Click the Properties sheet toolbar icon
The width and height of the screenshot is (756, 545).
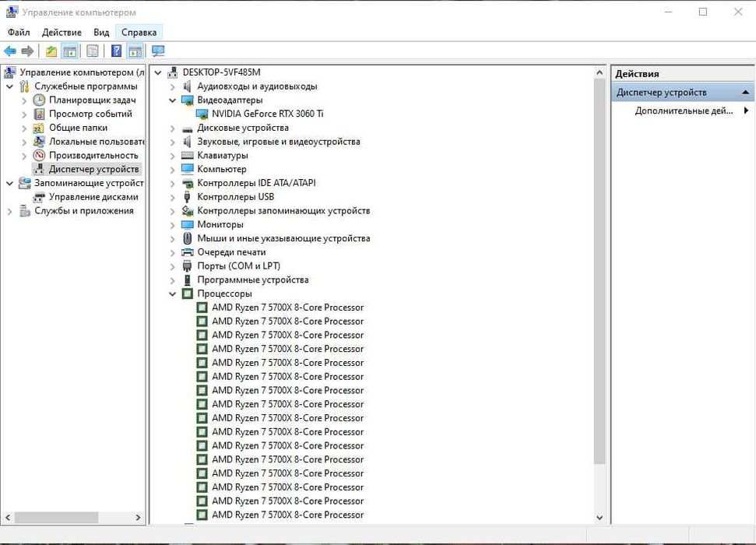(x=92, y=51)
